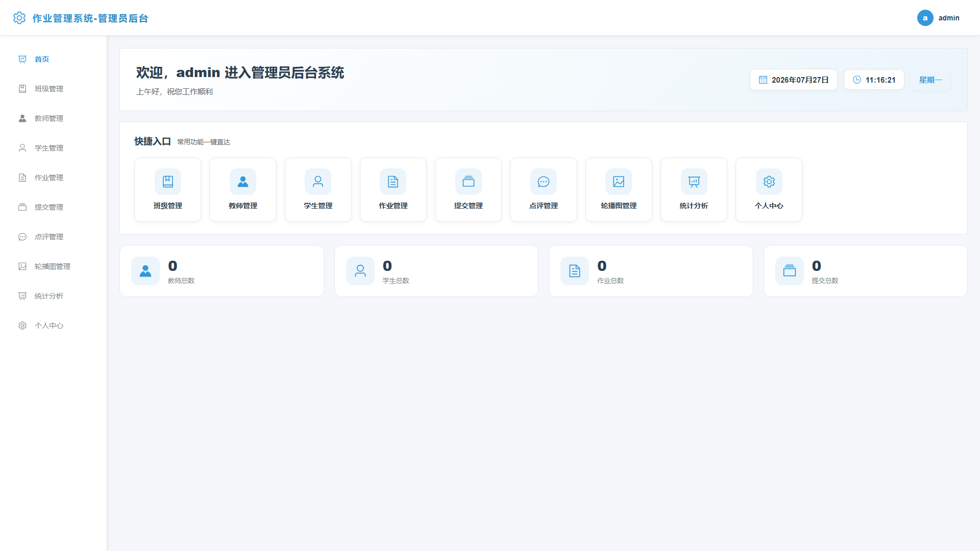Click the gear logo beside the system title
Image resolution: width=980 pixels, height=551 pixels.
pos(19,18)
